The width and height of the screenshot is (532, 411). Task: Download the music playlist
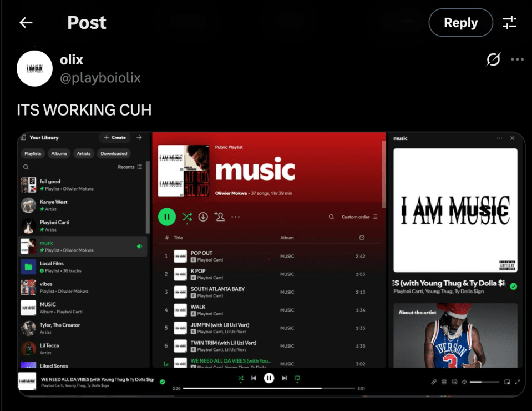tap(203, 217)
